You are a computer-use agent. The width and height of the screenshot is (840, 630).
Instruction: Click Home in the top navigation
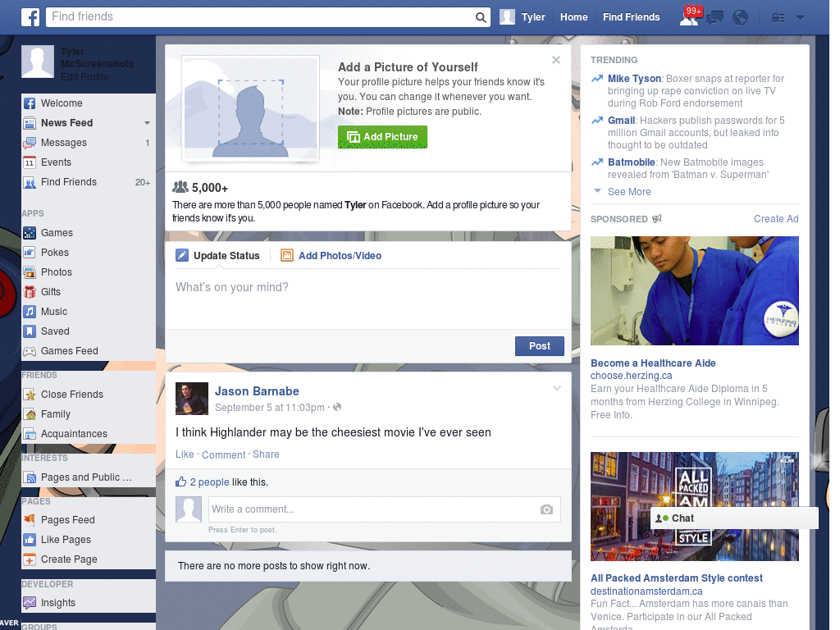coord(573,17)
